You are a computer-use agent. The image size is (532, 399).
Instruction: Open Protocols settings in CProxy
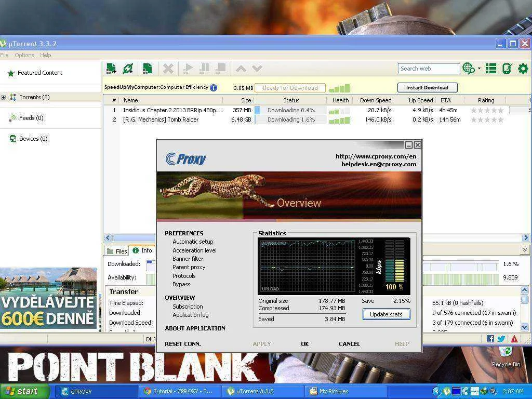[184, 276]
